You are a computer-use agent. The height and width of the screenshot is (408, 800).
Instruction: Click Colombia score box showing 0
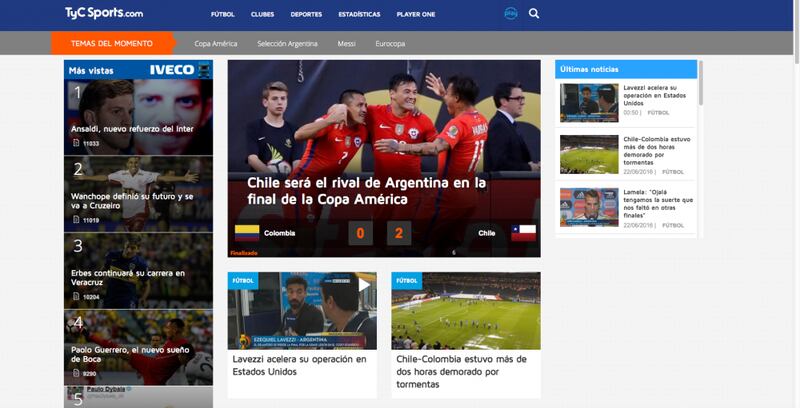tap(360, 233)
